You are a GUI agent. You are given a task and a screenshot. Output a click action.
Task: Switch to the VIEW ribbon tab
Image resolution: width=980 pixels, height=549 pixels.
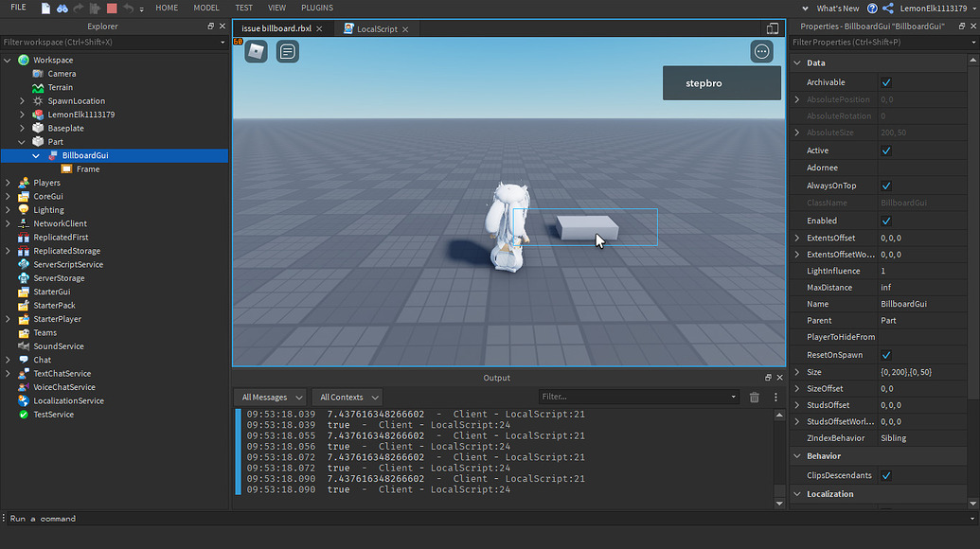tap(276, 9)
